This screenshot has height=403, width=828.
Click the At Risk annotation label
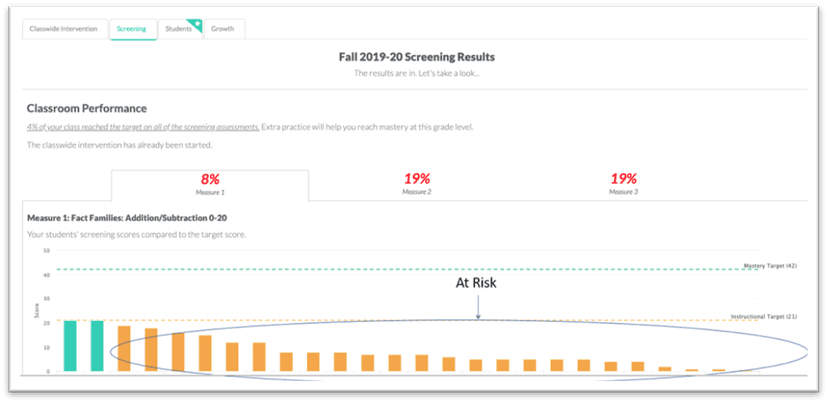(476, 283)
